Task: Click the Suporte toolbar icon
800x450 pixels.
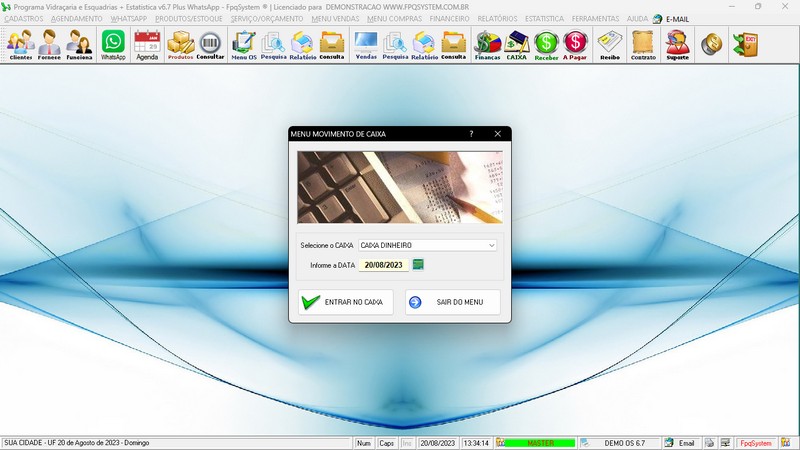Action: (x=677, y=45)
